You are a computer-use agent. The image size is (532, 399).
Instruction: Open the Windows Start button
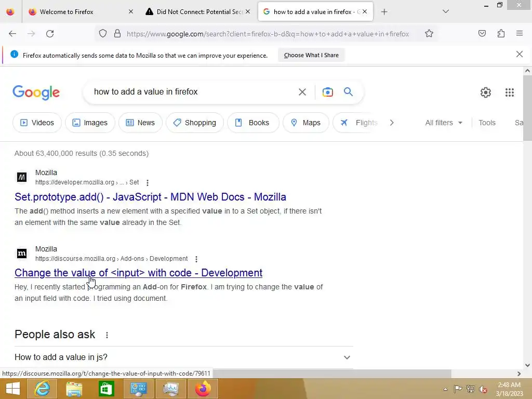[13, 389]
